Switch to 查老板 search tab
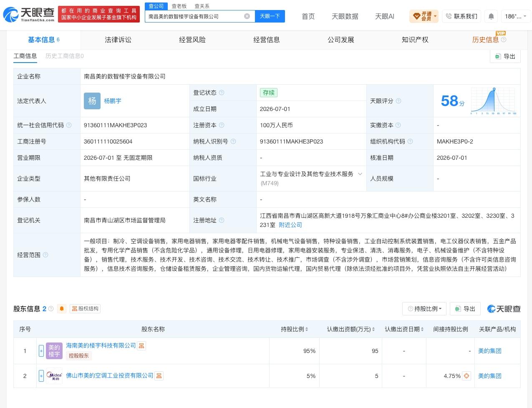Screen dimensions: 532x408 [x=179, y=6]
